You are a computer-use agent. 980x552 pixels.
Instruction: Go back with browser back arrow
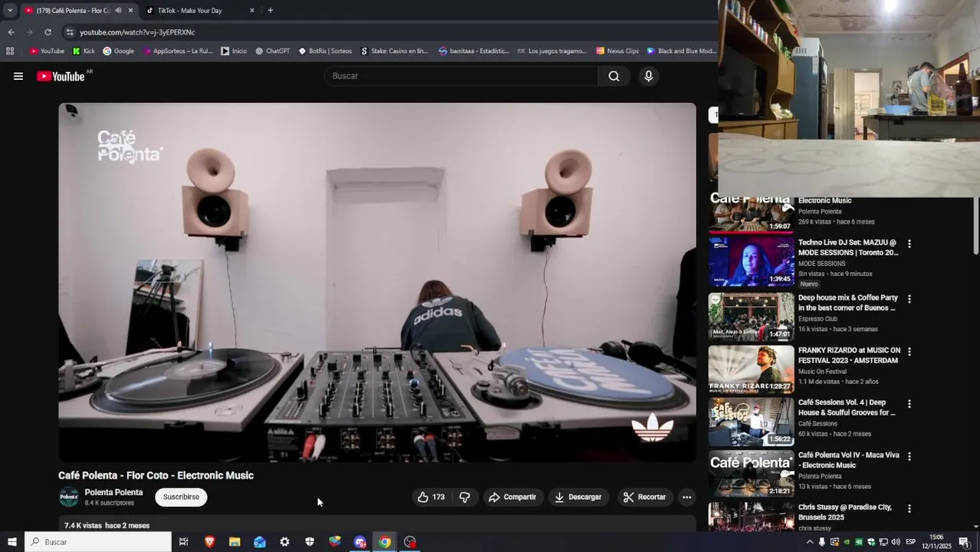(x=11, y=32)
